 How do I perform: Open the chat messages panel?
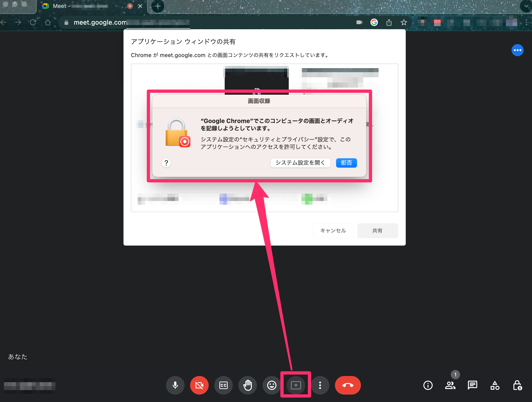coord(473,385)
